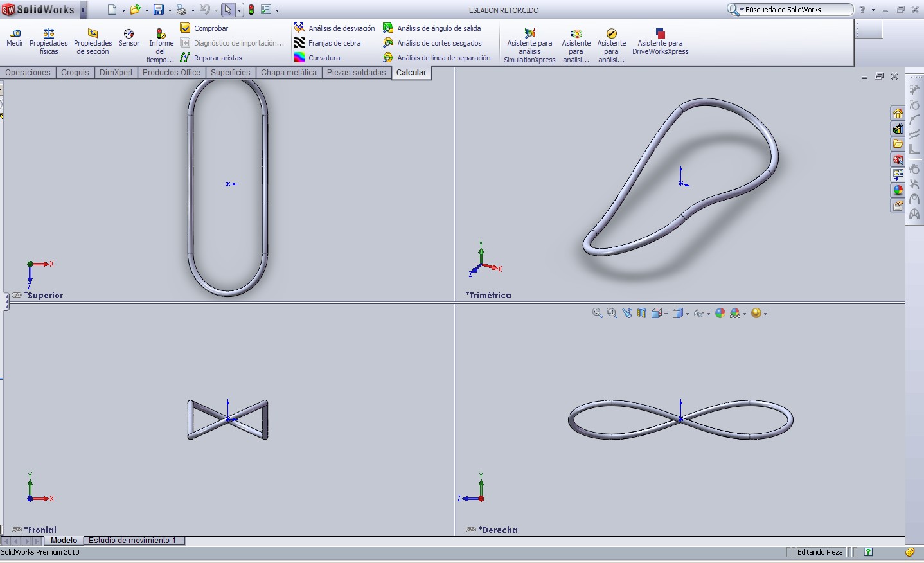Print the document icon
This screenshot has height=563, width=924.
[x=181, y=10]
